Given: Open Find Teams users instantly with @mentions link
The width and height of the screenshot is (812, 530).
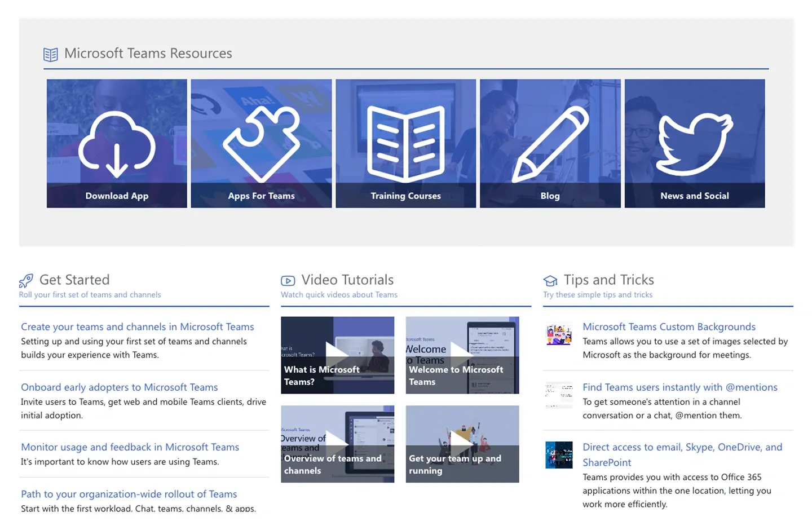Looking at the screenshot, I should click(x=680, y=387).
